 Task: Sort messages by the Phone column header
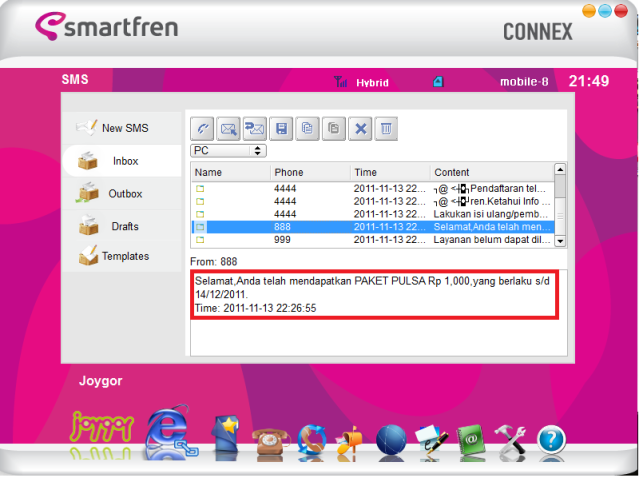tap(310, 172)
